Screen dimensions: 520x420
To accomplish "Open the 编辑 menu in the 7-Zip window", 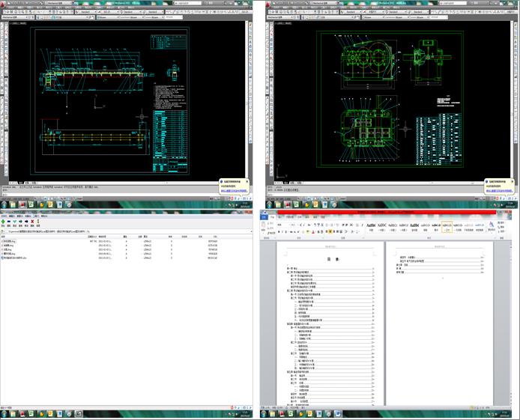I will point(11,216).
